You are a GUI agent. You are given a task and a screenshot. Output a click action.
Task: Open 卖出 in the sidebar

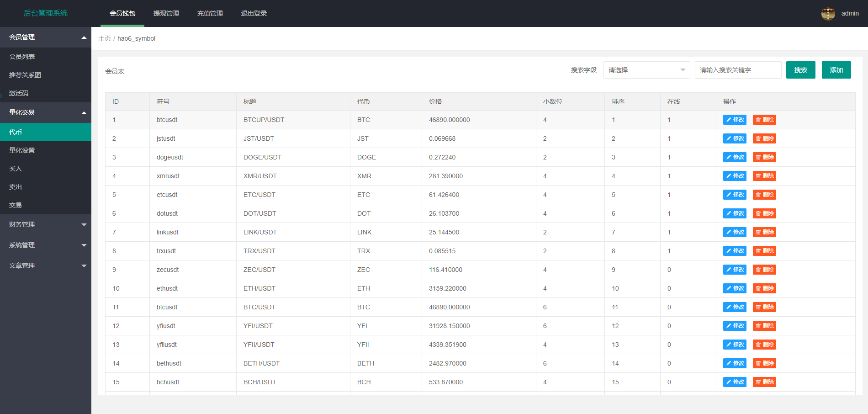pyautogui.click(x=46, y=187)
